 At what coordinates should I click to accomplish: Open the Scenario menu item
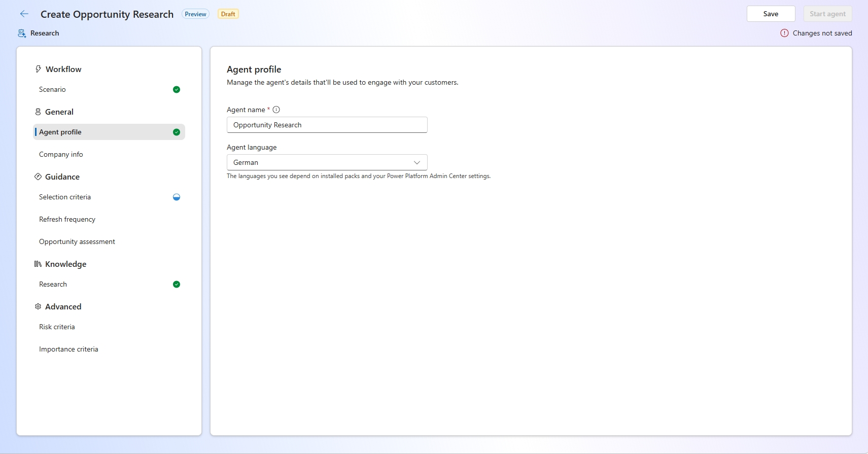click(x=109, y=89)
